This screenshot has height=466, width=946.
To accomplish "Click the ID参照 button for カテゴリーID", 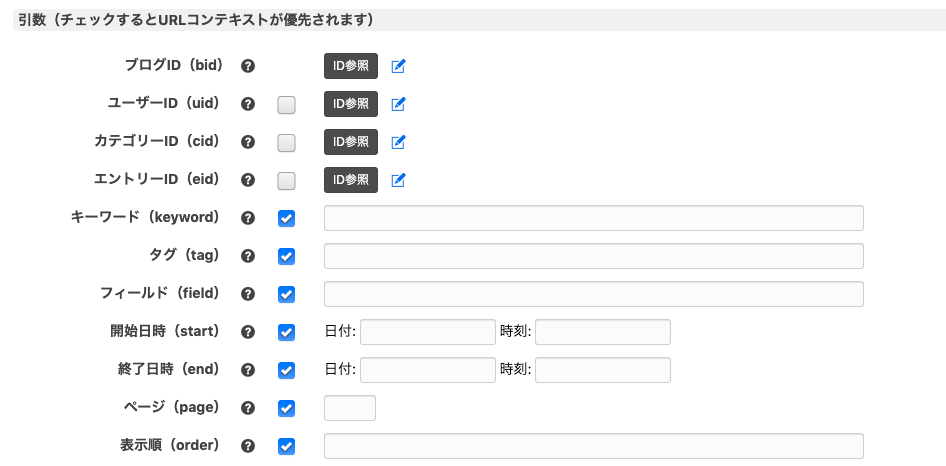I will coord(351,142).
